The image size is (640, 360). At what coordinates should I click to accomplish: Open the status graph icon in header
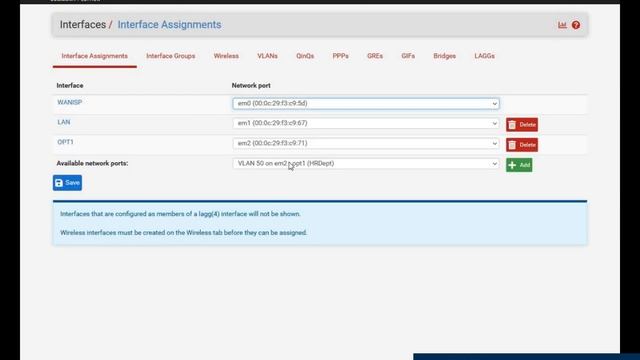coord(562,25)
